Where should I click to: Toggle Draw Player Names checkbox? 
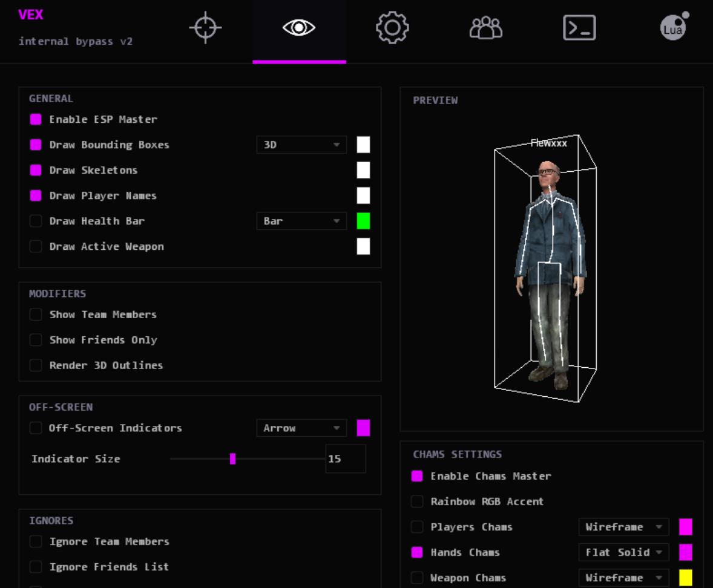coord(36,195)
